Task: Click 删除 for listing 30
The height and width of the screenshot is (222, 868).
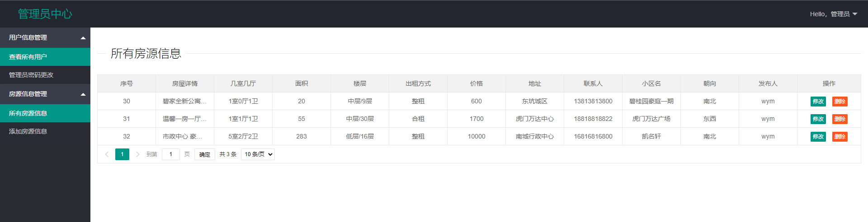Action: 840,102
